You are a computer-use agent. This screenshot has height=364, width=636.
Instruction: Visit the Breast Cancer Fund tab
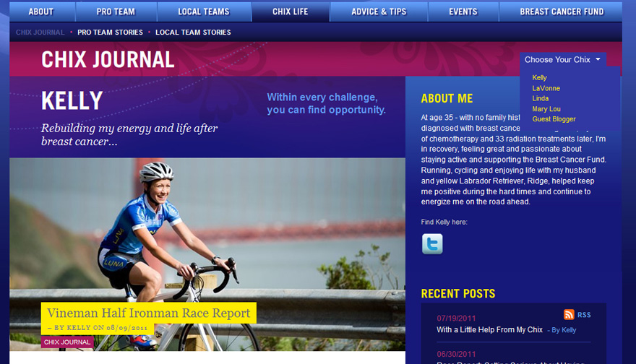pyautogui.click(x=562, y=12)
